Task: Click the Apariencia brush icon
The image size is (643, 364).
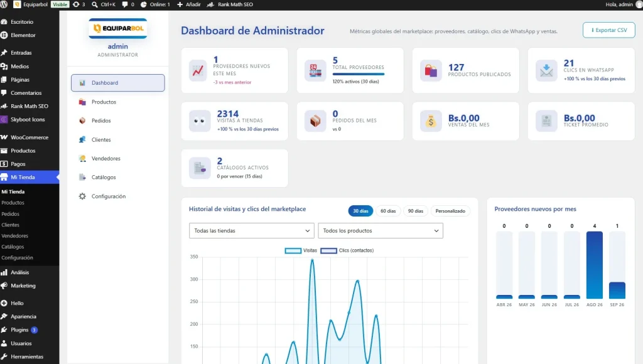Action: pyautogui.click(x=4, y=316)
